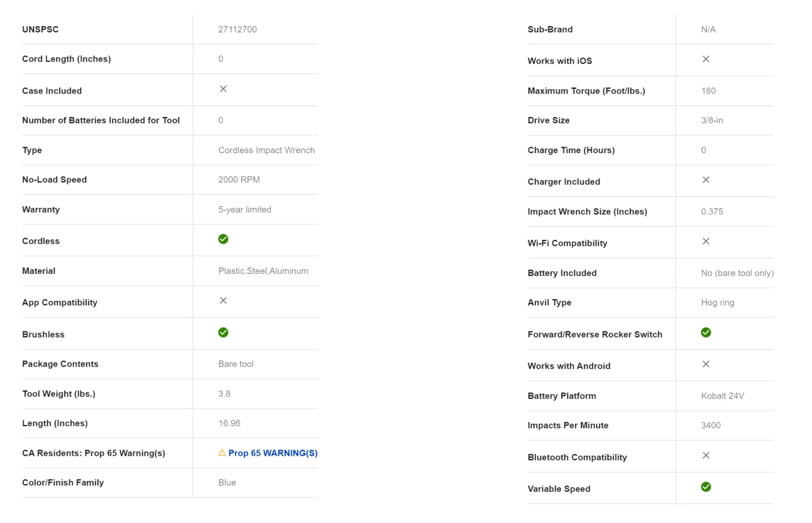
Task: Click the green checkmark beside Cordless
Action: pos(223,239)
